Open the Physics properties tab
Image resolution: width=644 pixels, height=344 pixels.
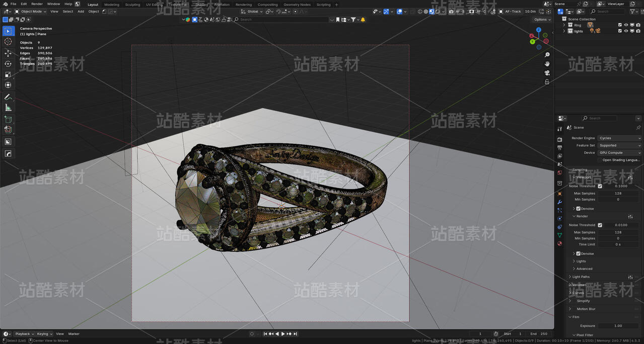coord(559,218)
